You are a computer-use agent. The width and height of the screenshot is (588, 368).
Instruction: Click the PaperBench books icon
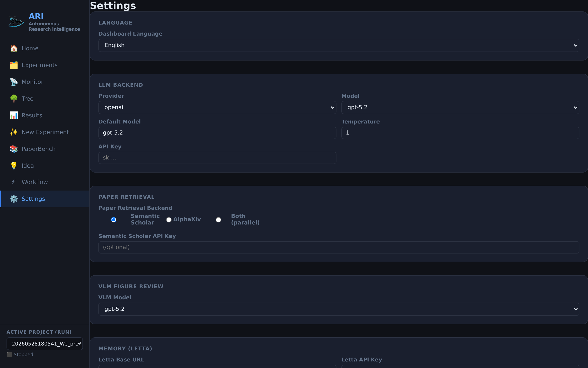click(14, 149)
